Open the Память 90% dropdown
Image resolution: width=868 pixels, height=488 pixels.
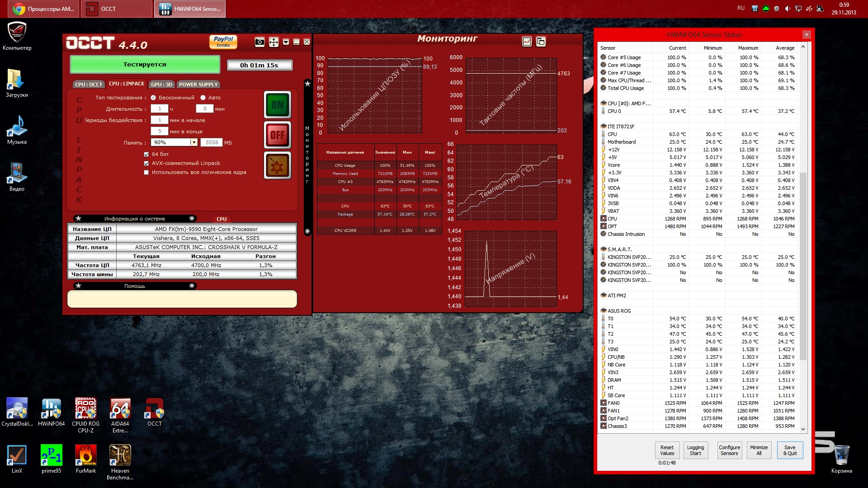194,142
